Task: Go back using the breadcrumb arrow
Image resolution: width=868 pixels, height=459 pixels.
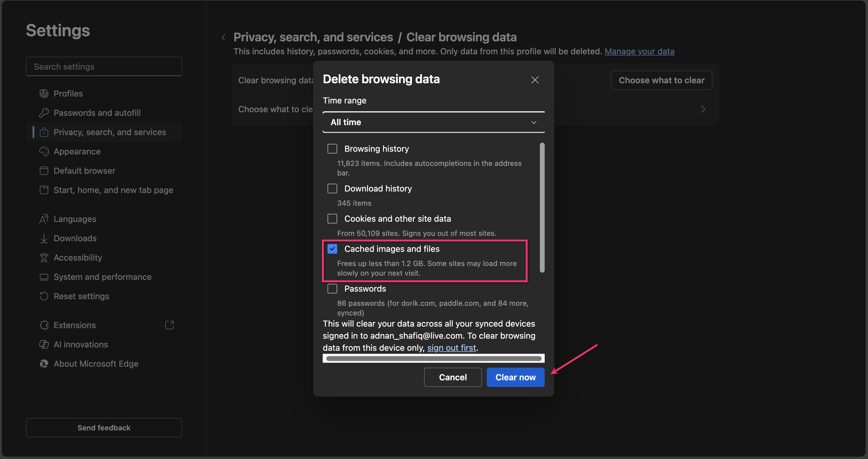Action: 223,37
